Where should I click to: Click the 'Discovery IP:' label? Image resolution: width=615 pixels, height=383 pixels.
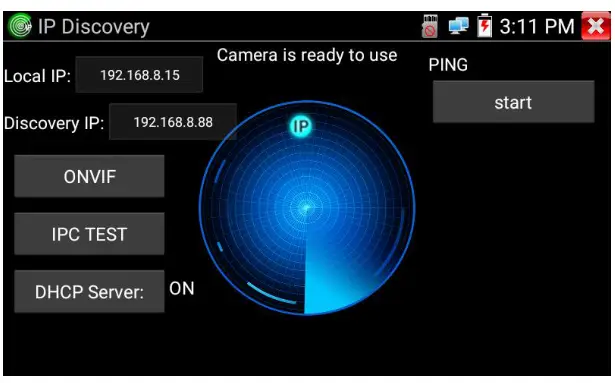coord(54,123)
